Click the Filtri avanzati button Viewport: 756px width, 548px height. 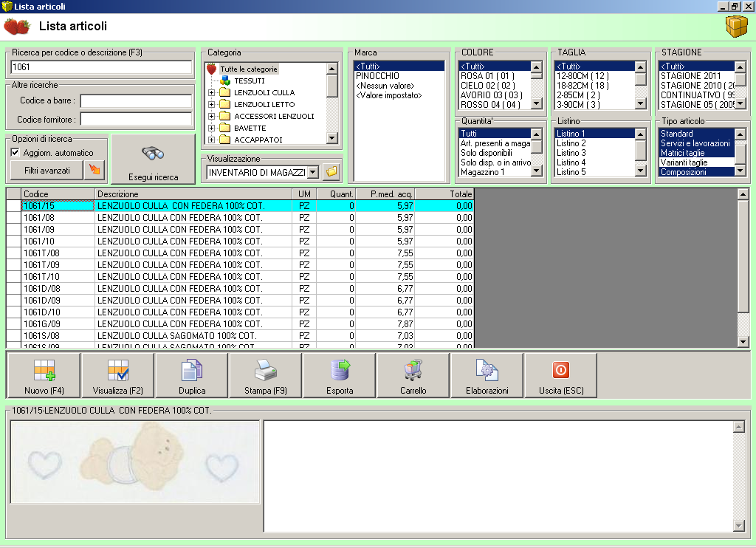[x=47, y=171]
